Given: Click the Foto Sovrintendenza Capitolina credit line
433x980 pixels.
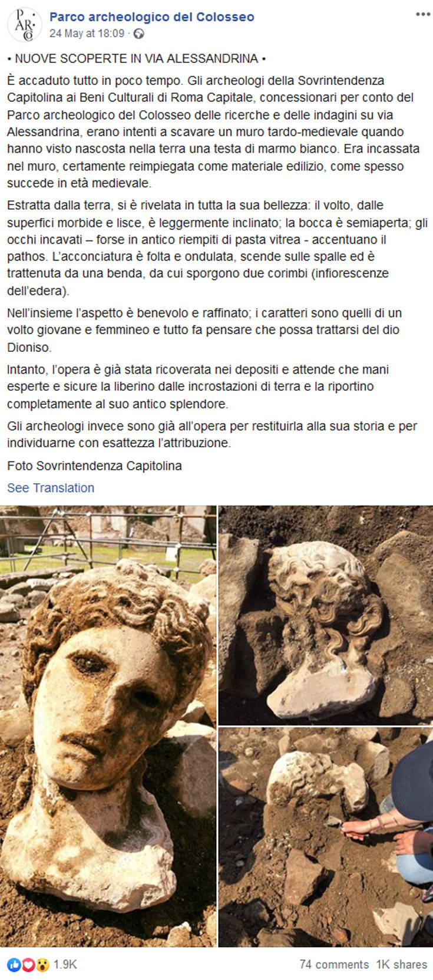Looking at the screenshot, I should pos(94,466).
